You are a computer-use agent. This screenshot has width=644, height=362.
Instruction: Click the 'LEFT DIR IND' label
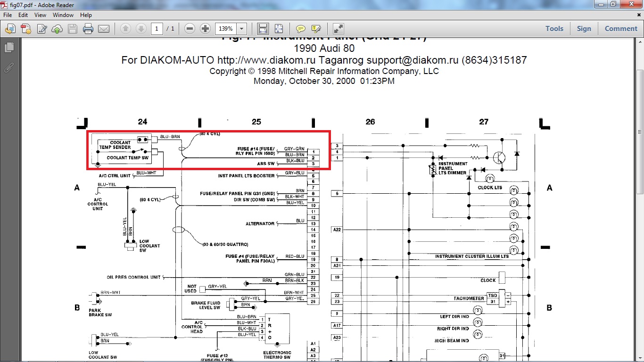pos(454,317)
